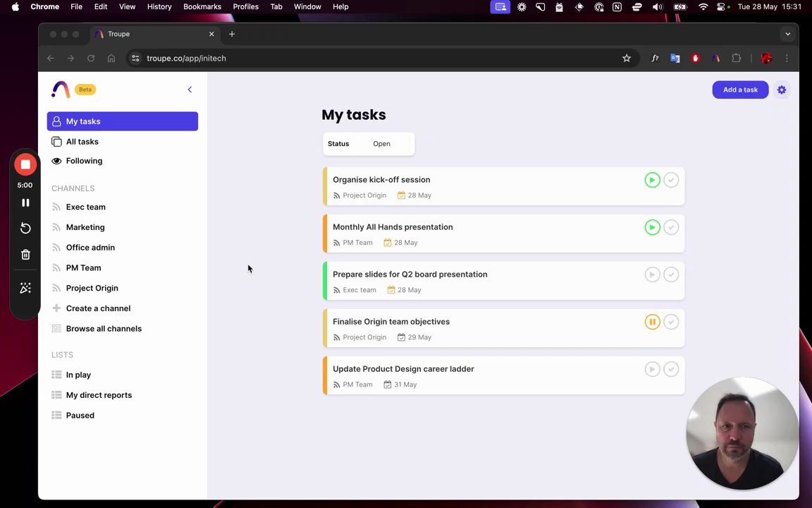Complete the Prepare slides for Q2 board task
Screen dimensions: 812x508
tap(670, 274)
